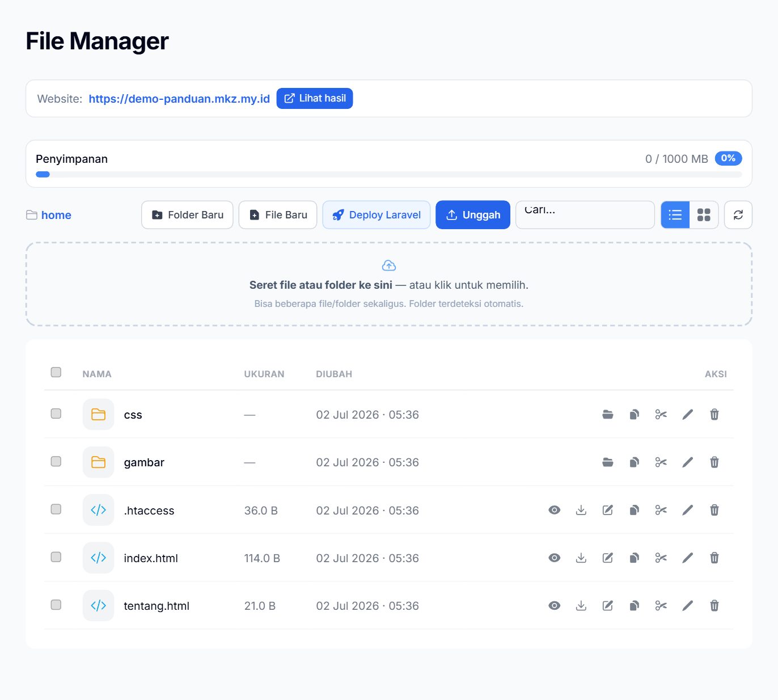Viewport: 778px width, 700px height.
Task: Copy the .htaccess file
Action: pos(635,510)
